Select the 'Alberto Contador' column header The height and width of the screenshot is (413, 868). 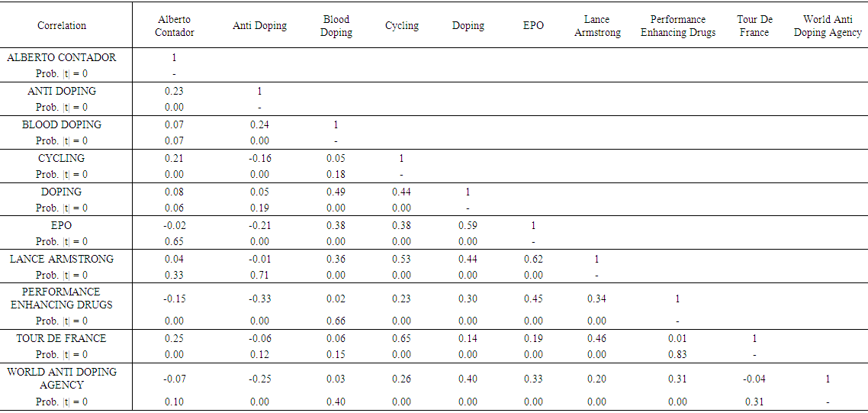point(174,26)
